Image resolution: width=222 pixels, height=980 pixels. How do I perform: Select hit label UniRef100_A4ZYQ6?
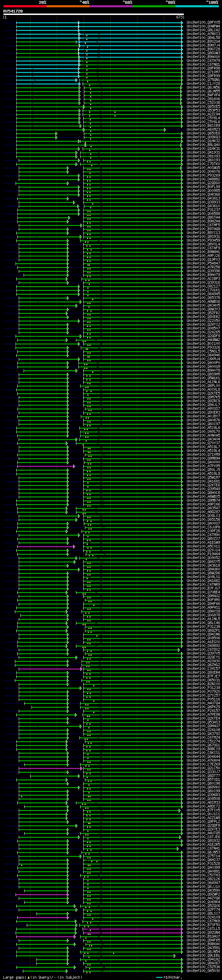(203, 898)
